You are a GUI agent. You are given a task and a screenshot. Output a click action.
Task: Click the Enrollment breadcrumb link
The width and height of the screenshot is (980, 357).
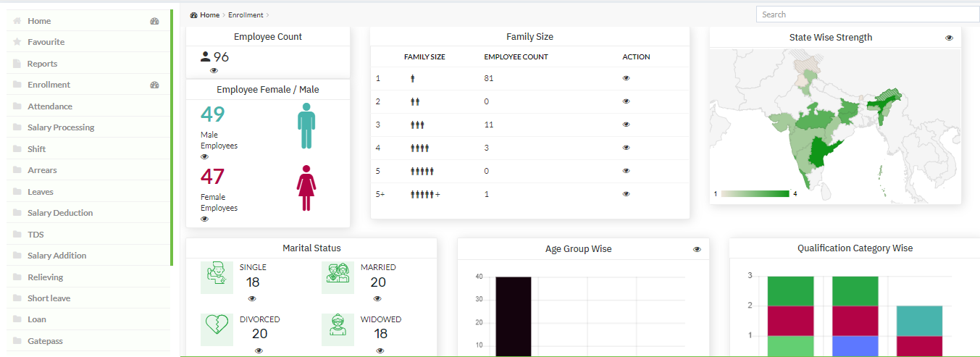tap(246, 15)
